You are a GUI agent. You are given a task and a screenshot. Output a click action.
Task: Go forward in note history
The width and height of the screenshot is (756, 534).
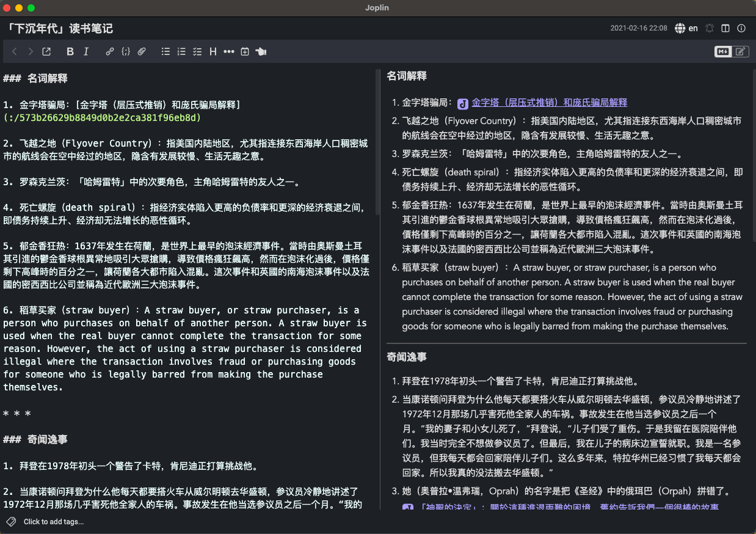tap(31, 52)
